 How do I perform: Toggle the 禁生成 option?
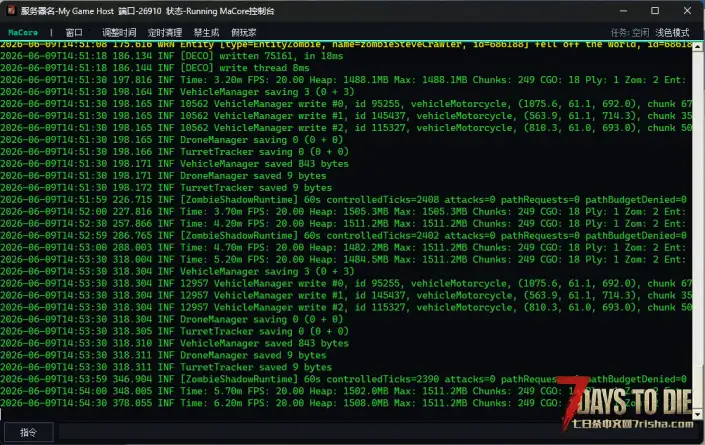(206, 32)
